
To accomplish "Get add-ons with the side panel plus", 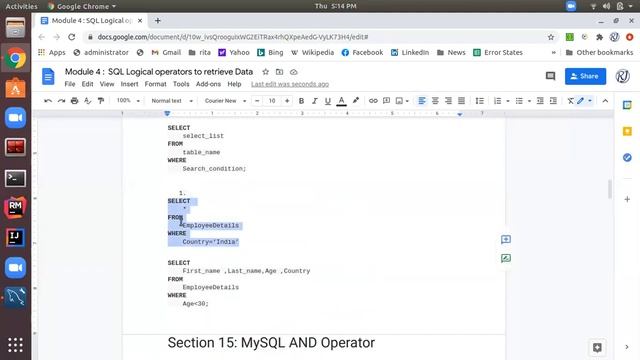I will [627, 199].
